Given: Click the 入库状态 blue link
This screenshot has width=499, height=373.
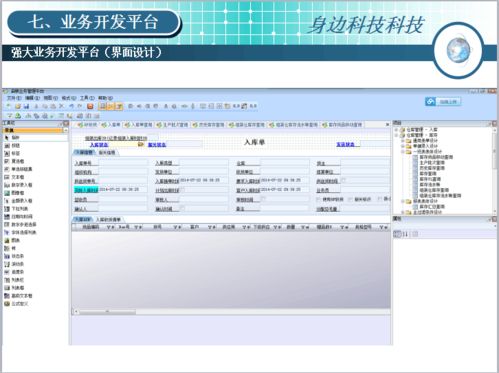Looking at the screenshot, I should point(99,145).
